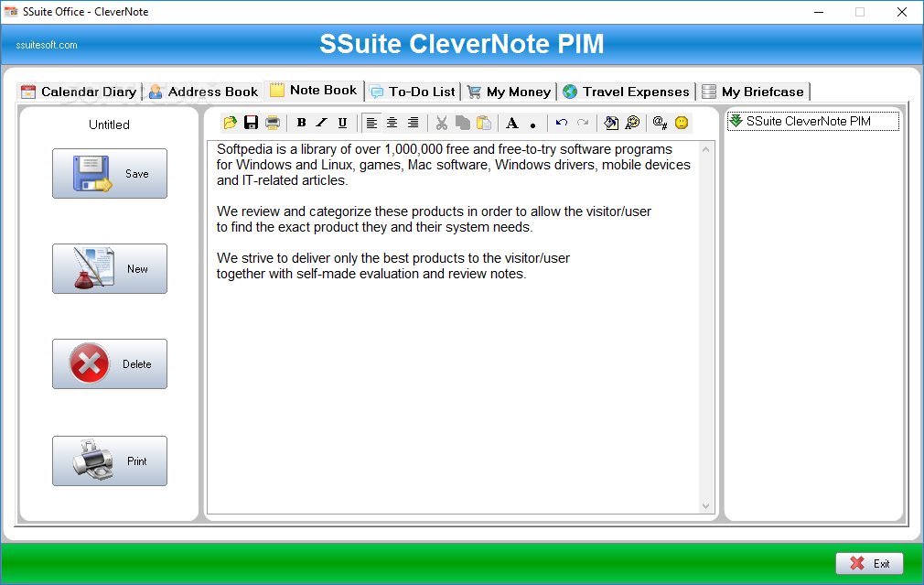
Task: Insert a bullet point
Action: 532,124
